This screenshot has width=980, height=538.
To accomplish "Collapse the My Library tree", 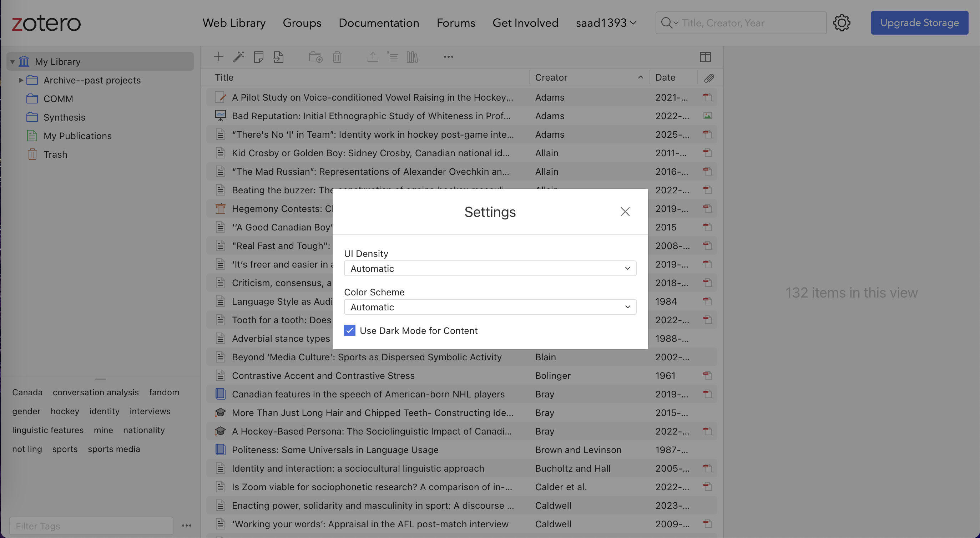I will [12, 62].
